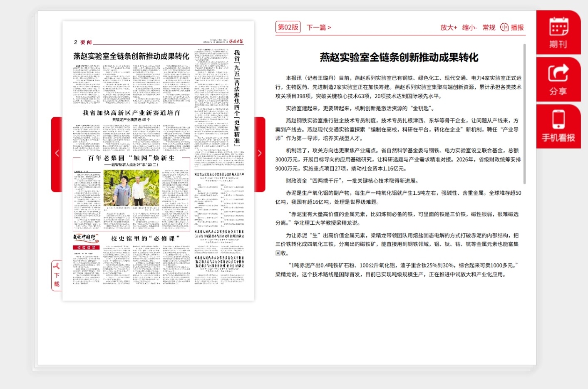Download the page PDF via 下载

(57, 275)
